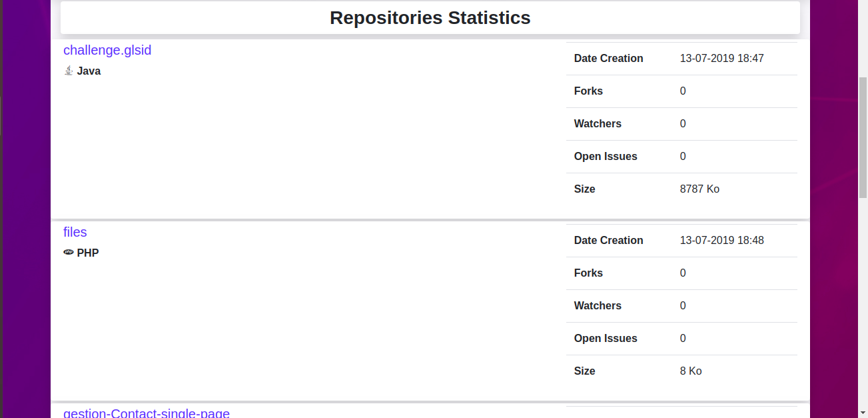The height and width of the screenshot is (418, 868).
Task: Select the Date Creation value 13-07-2019 18:48
Action: pos(721,240)
